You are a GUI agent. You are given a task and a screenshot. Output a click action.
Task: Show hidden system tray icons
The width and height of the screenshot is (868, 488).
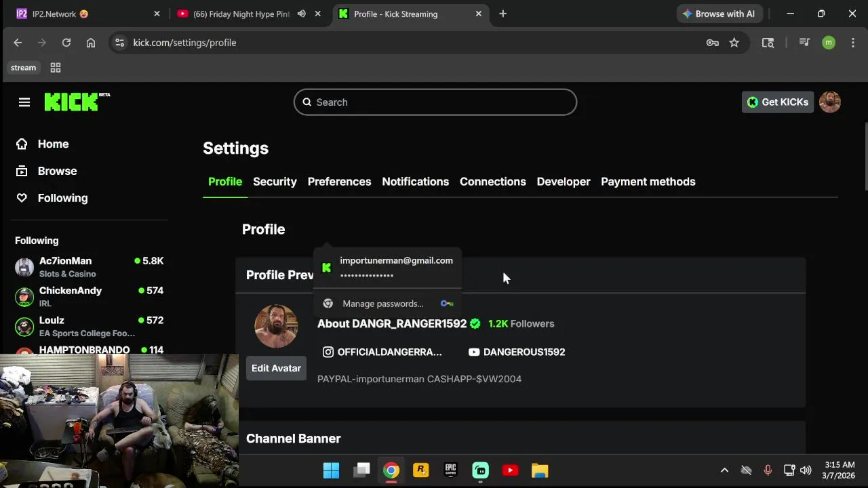click(724, 470)
